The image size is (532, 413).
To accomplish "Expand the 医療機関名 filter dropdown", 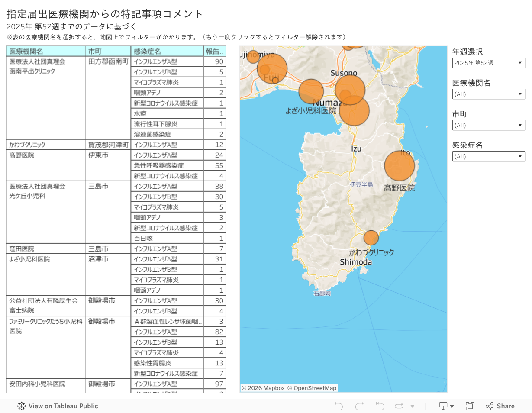I will point(488,94).
